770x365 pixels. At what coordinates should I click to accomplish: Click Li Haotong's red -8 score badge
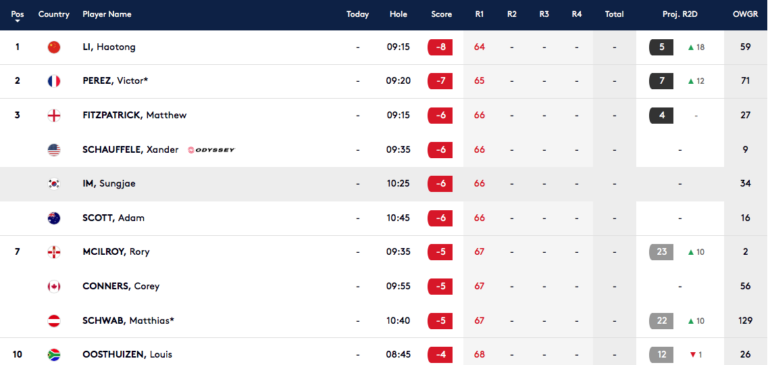[x=440, y=47]
